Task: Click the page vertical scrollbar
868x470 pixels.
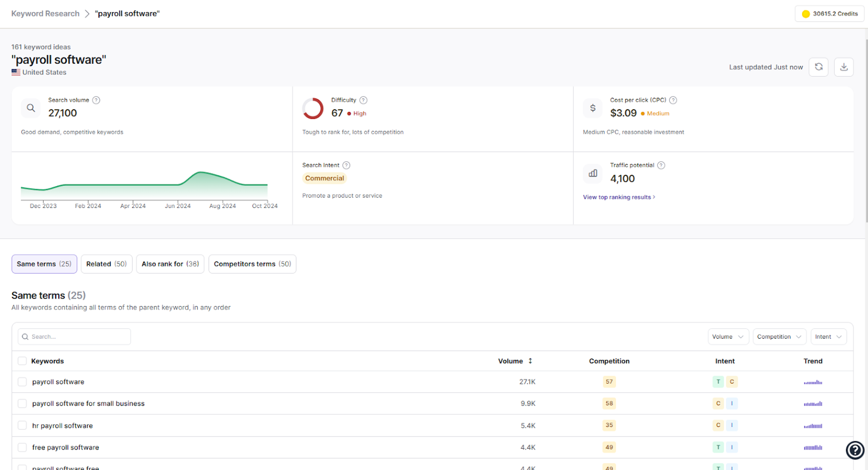Action: [x=866, y=131]
